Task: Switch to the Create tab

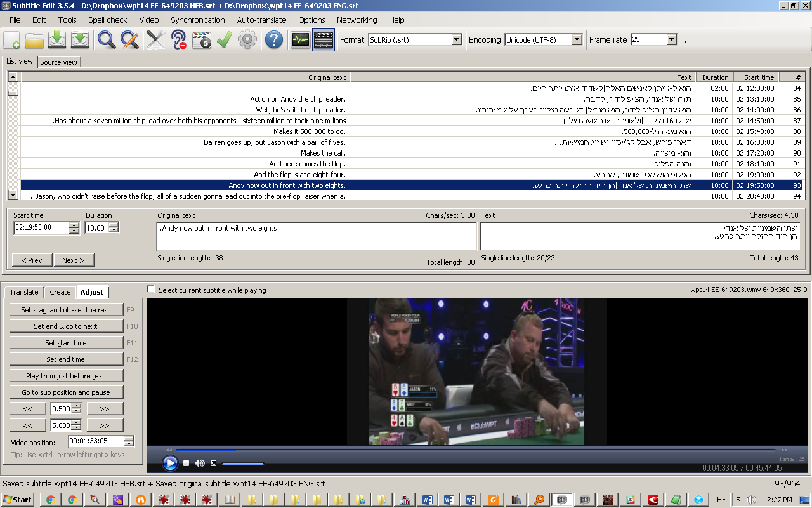Action: click(x=60, y=292)
